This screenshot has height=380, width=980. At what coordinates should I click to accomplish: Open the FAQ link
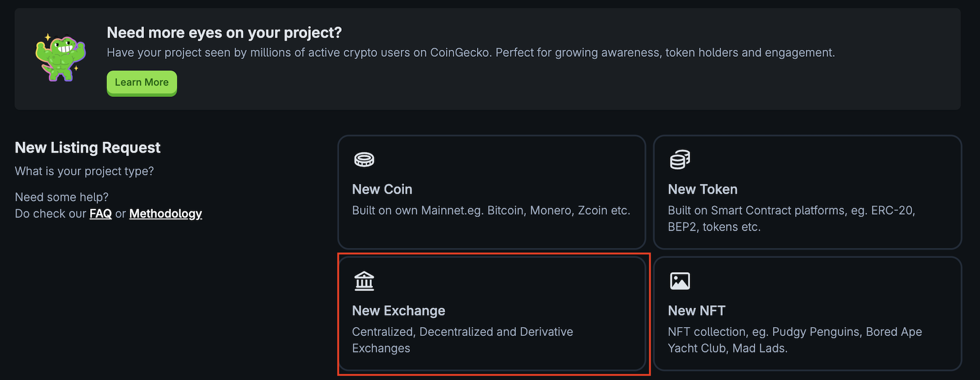coord(101,214)
